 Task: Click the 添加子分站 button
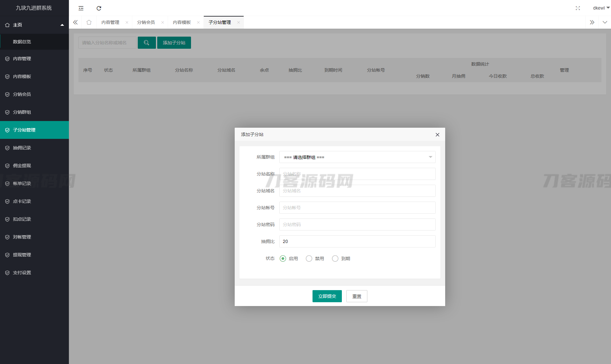point(174,43)
